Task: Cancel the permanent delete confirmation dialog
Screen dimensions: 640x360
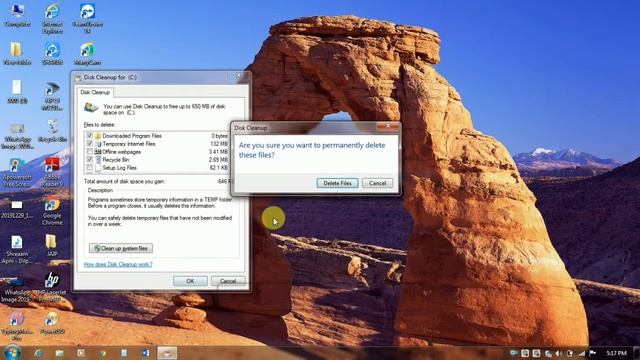Action: click(x=378, y=183)
